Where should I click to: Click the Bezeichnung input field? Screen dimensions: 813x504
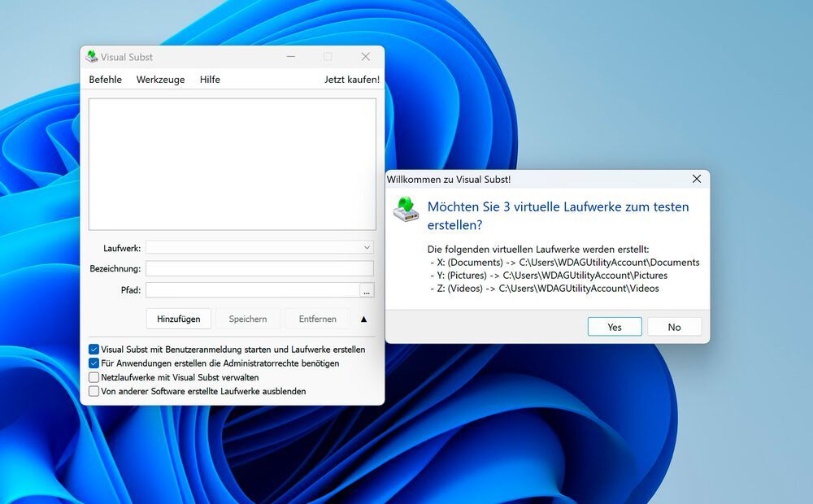point(259,268)
